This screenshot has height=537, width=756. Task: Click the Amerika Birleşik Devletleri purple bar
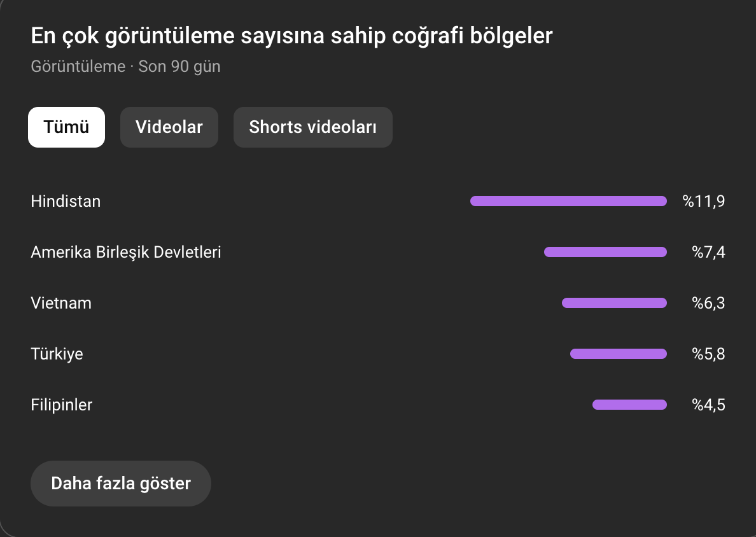tap(606, 252)
